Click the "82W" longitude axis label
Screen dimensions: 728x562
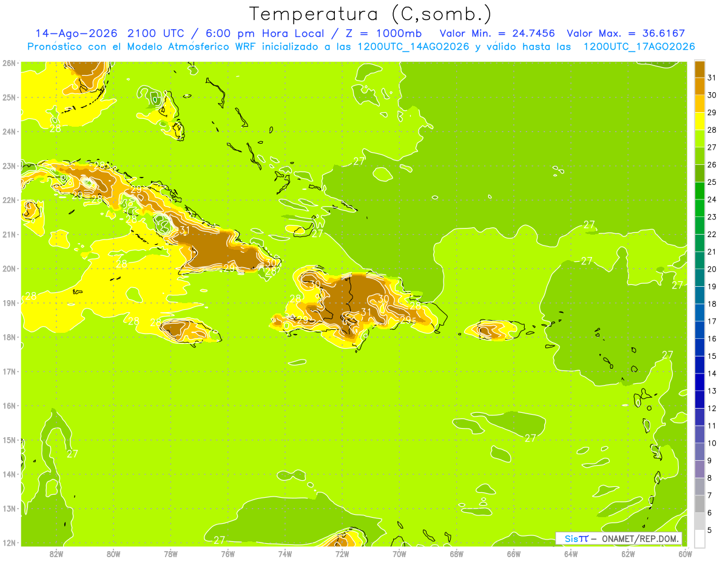pos(56,554)
